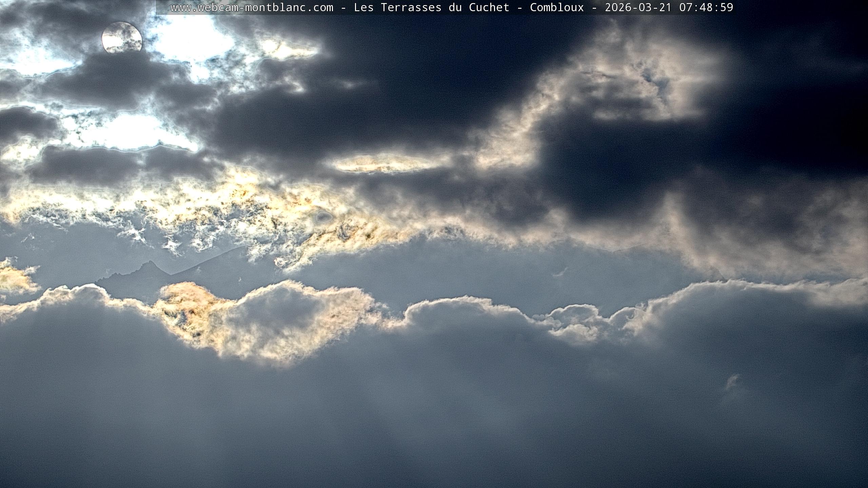Select the Combloux location text

pyautogui.click(x=557, y=7)
